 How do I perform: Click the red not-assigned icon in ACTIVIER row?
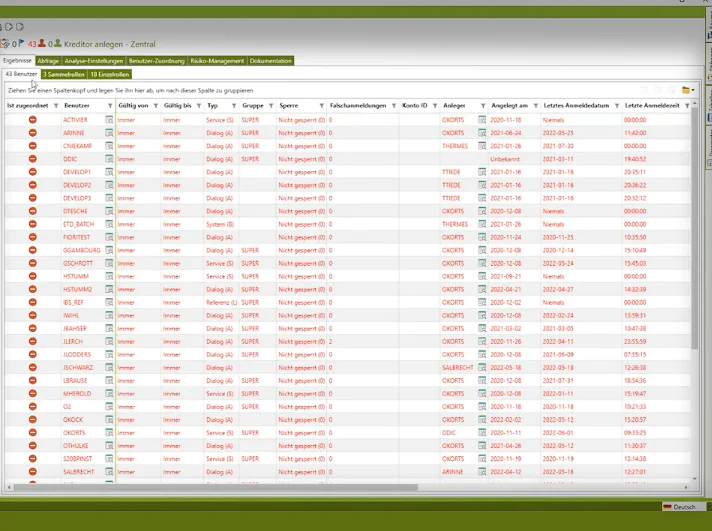(x=33, y=119)
